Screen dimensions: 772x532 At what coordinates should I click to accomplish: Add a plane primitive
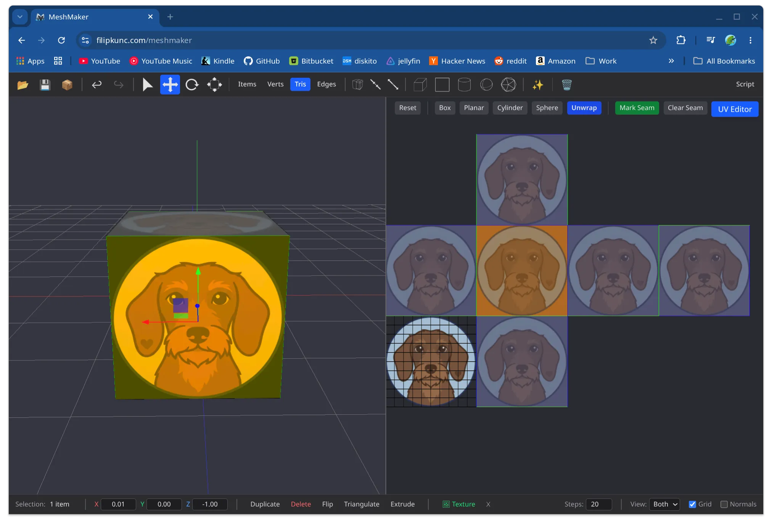(442, 85)
